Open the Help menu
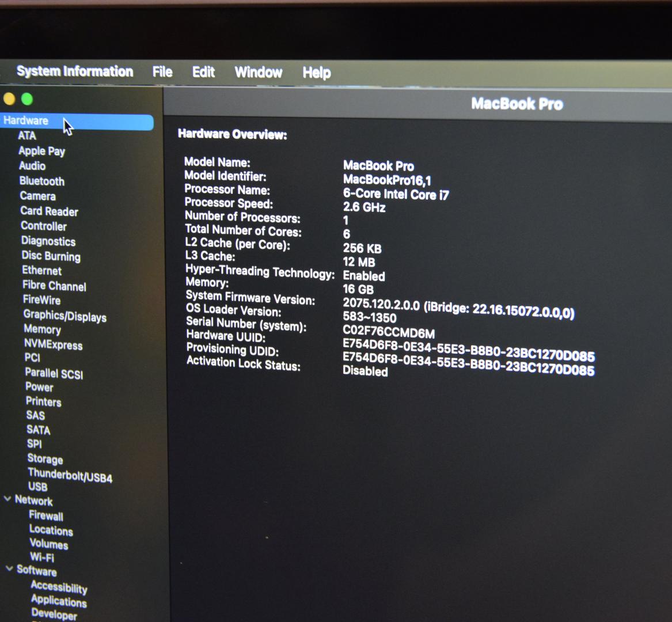The width and height of the screenshot is (672, 622). click(317, 73)
